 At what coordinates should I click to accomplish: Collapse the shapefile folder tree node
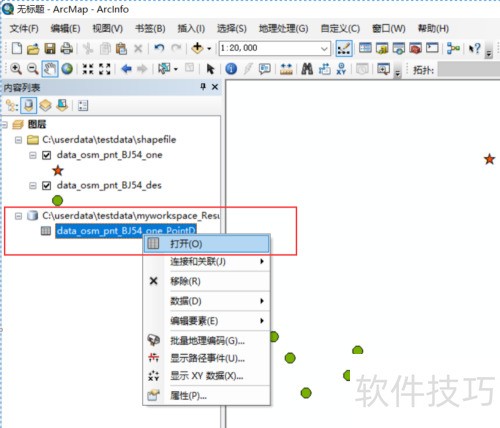click(18, 140)
